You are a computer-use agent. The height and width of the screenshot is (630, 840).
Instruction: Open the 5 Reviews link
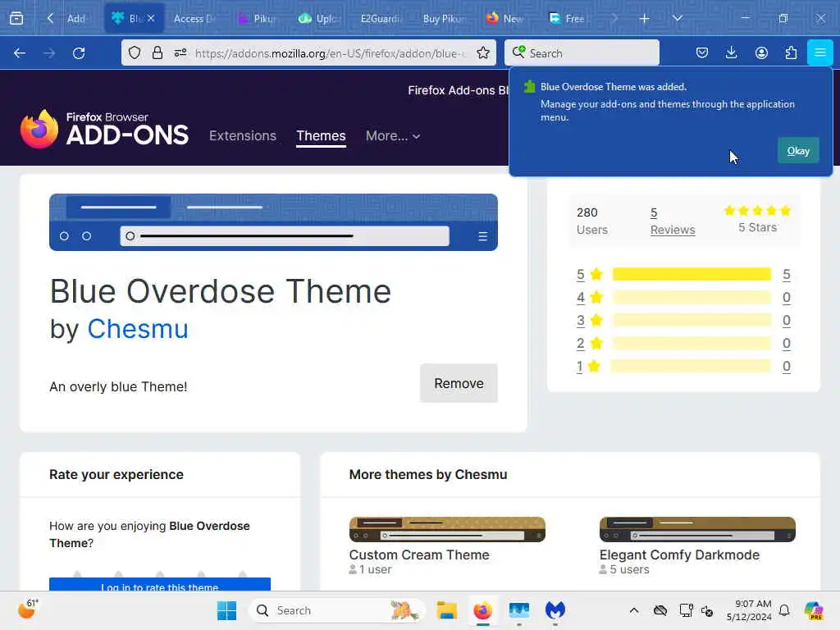(673, 221)
